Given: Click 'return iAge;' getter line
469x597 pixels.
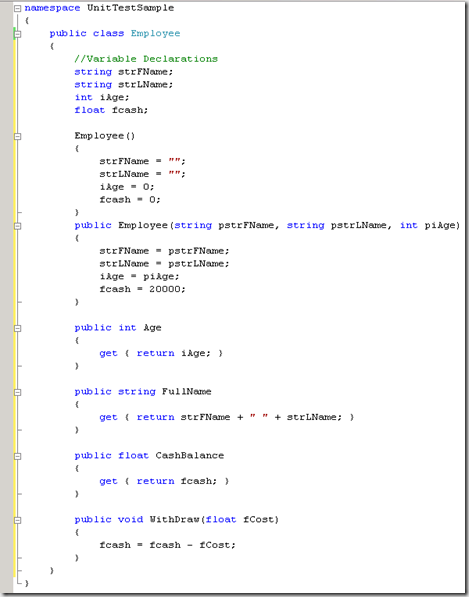Looking at the screenshot, I should (x=161, y=353).
